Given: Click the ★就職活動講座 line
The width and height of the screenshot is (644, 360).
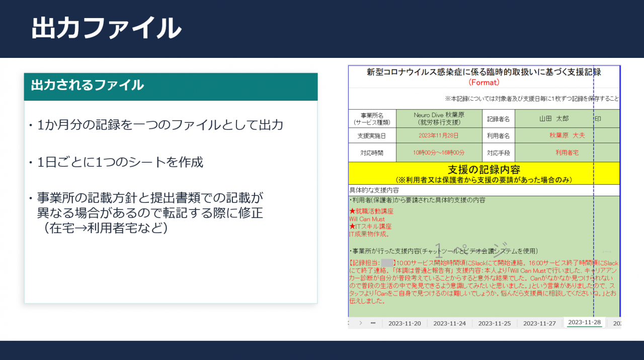Looking at the screenshot, I should click(x=371, y=211).
